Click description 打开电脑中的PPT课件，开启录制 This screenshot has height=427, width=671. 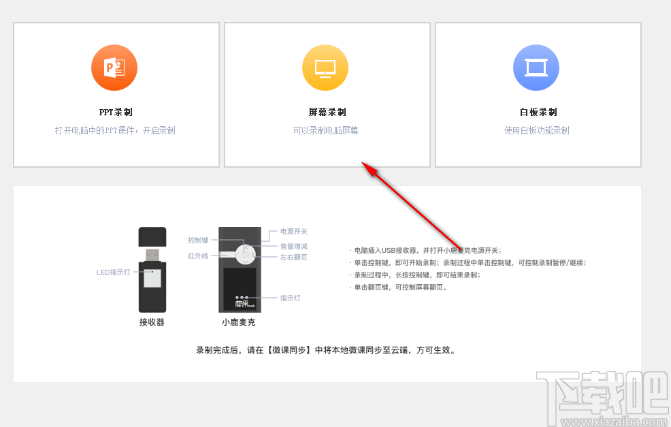tap(115, 130)
